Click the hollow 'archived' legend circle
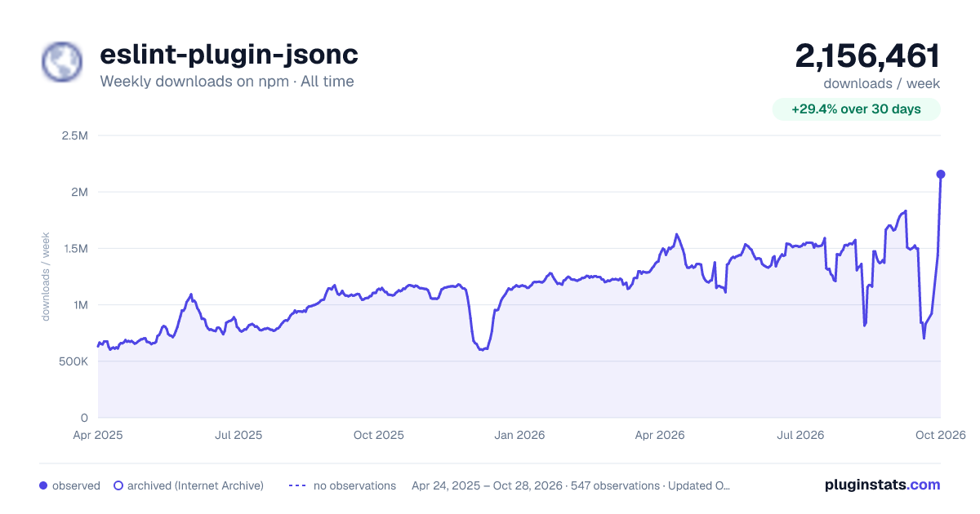The image size is (980, 514). click(x=118, y=485)
